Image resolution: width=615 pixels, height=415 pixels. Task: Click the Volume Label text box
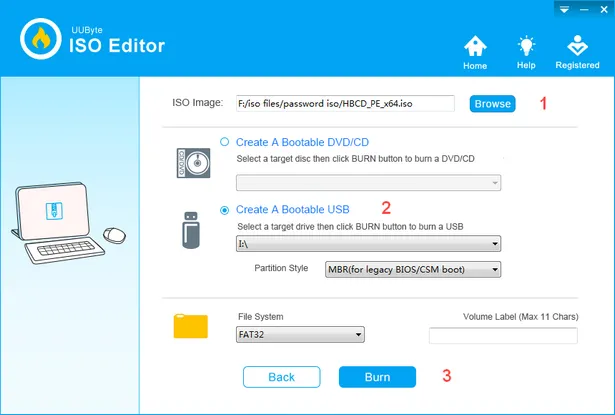coord(503,336)
